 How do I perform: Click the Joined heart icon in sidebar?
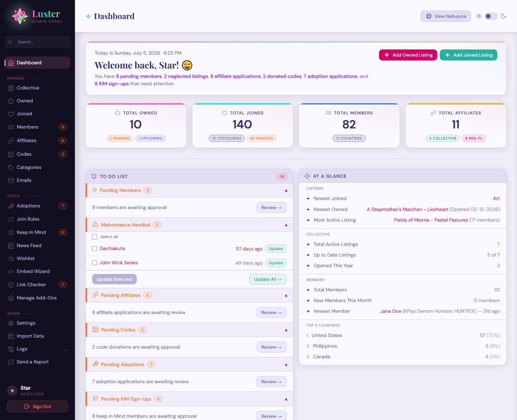[x=11, y=114]
